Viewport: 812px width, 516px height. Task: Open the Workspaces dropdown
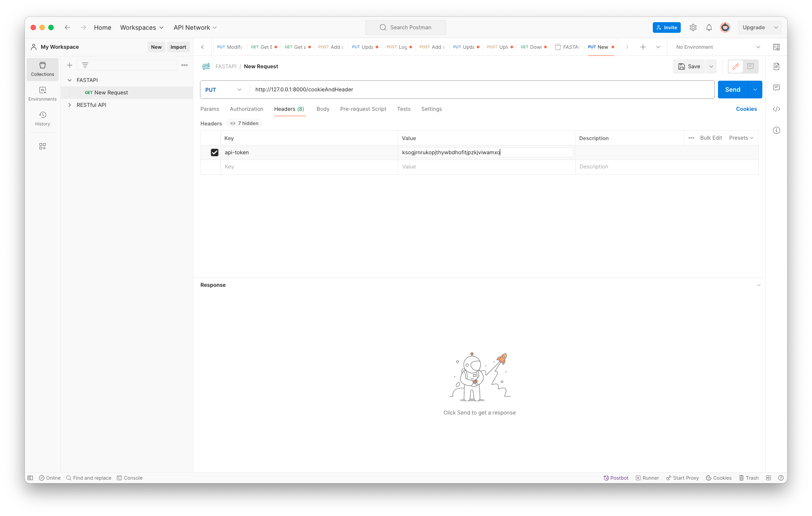(x=142, y=27)
